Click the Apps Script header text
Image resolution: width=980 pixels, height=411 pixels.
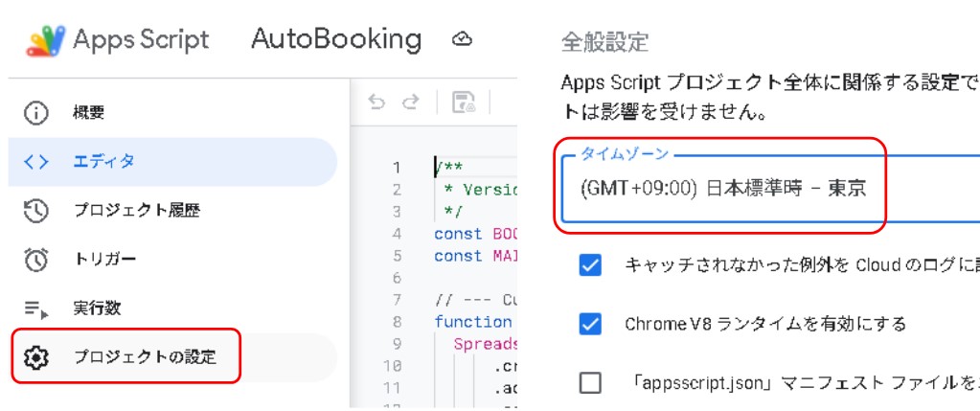point(141,39)
